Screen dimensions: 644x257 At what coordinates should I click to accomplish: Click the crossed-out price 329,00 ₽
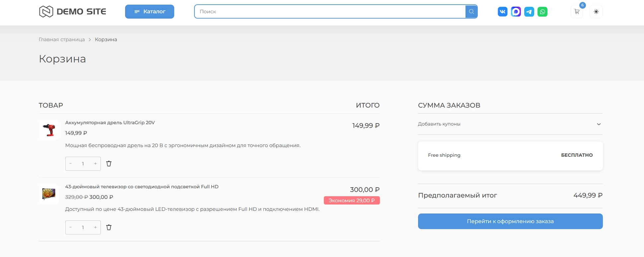coord(77,197)
